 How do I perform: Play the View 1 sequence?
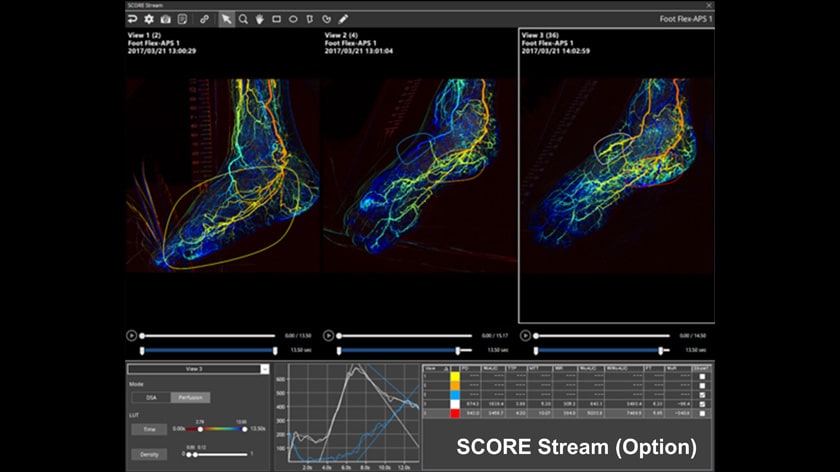pos(132,336)
